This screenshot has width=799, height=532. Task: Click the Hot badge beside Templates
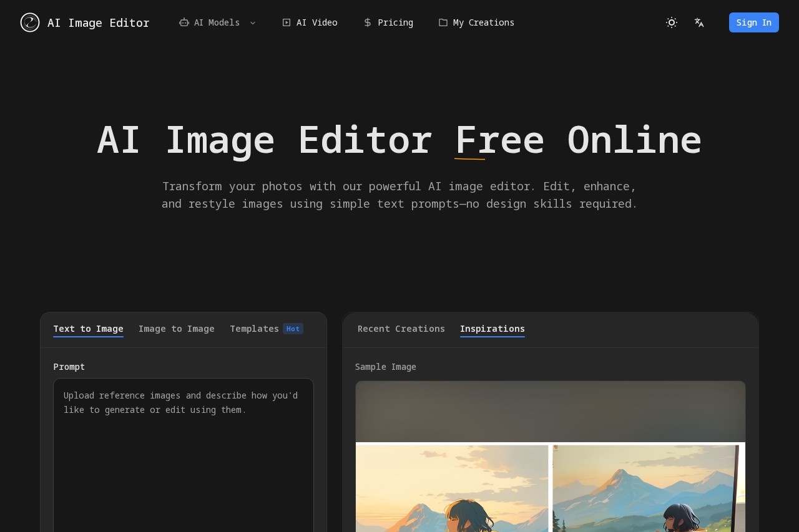pos(293,329)
